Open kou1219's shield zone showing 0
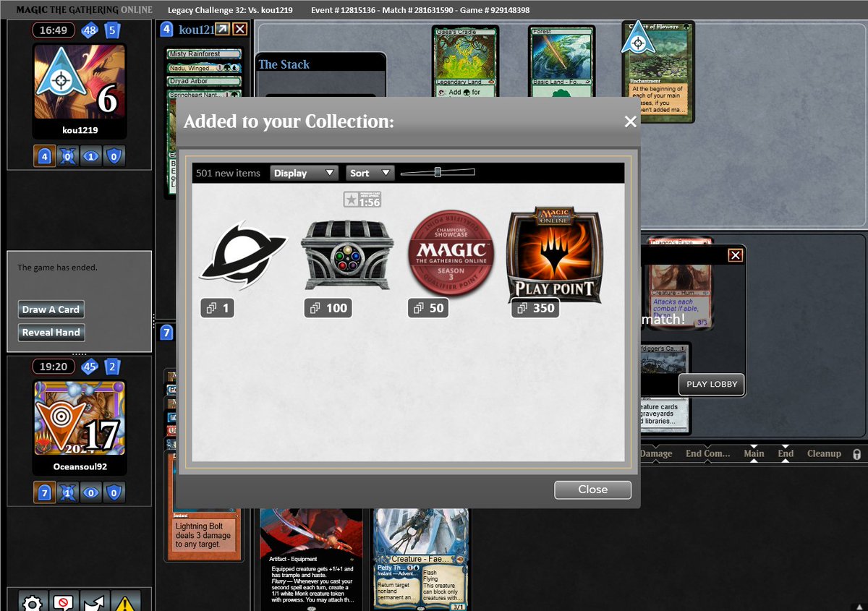The width and height of the screenshot is (868, 611). click(114, 156)
